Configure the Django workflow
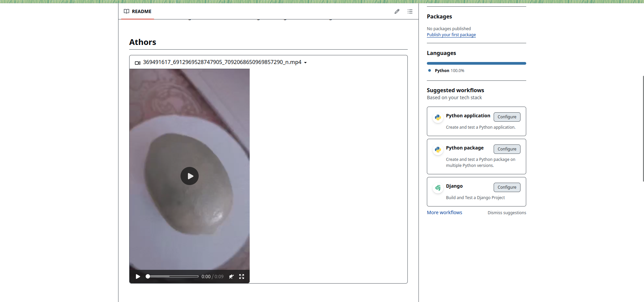644x302 pixels. pos(506,187)
